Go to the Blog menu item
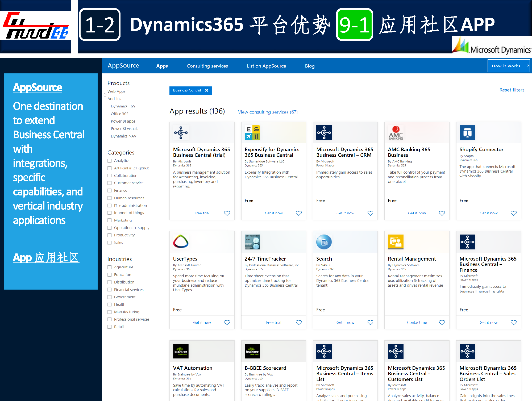Screen dimensions: 532x401 [x=310, y=66]
